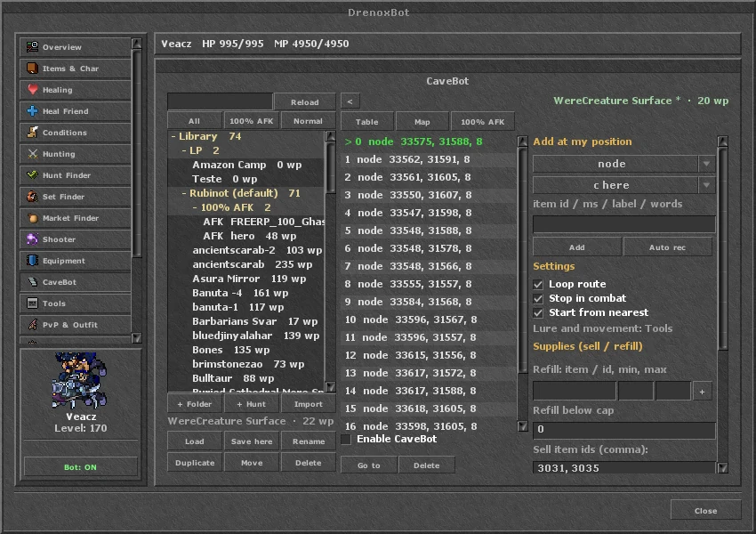This screenshot has width=756, height=534.
Task: Open PvP & Outfit icon
Action: pos(32,324)
